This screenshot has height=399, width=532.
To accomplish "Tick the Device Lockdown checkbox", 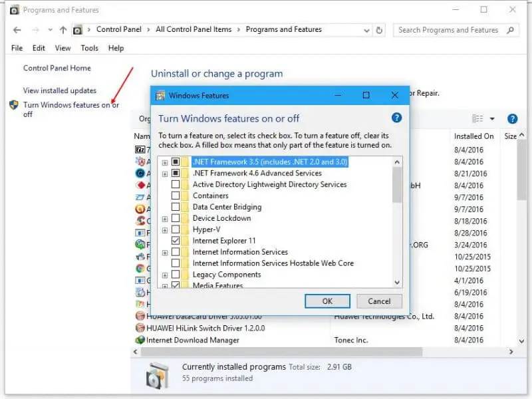I will [176, 218].
